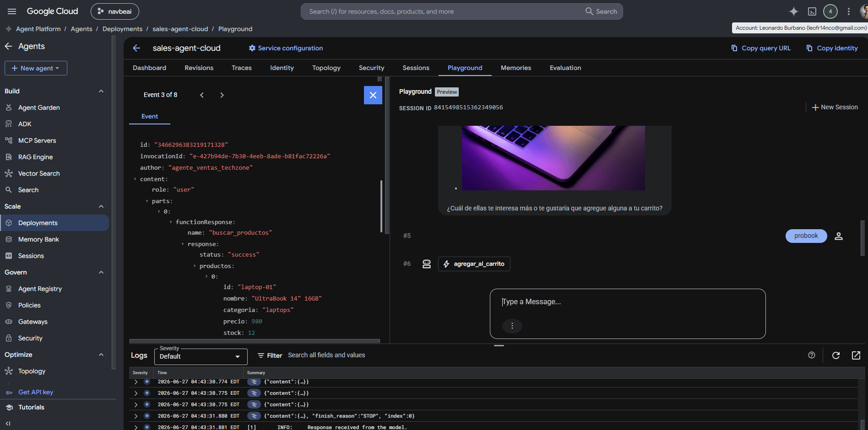
Task: Open logs help question mark icon
Action: 812,355
